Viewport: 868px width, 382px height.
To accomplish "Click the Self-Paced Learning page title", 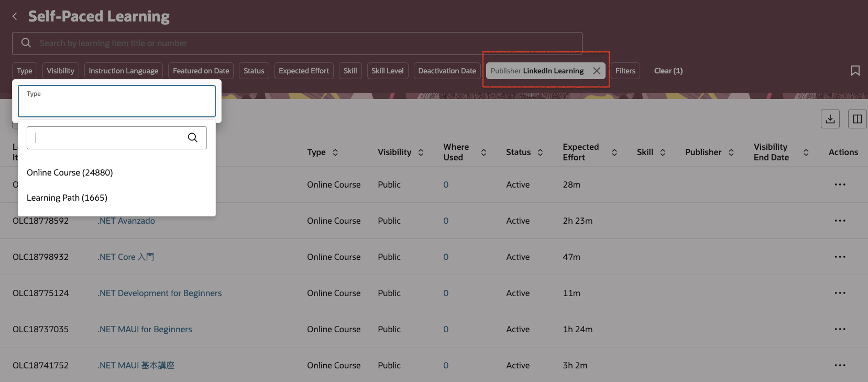I will coord(99,17).
